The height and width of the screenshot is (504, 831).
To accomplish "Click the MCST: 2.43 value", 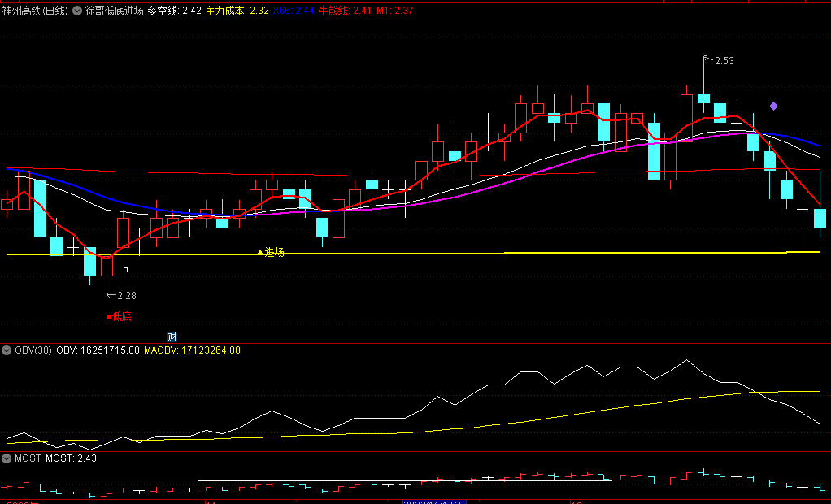I will coord(71,458).
